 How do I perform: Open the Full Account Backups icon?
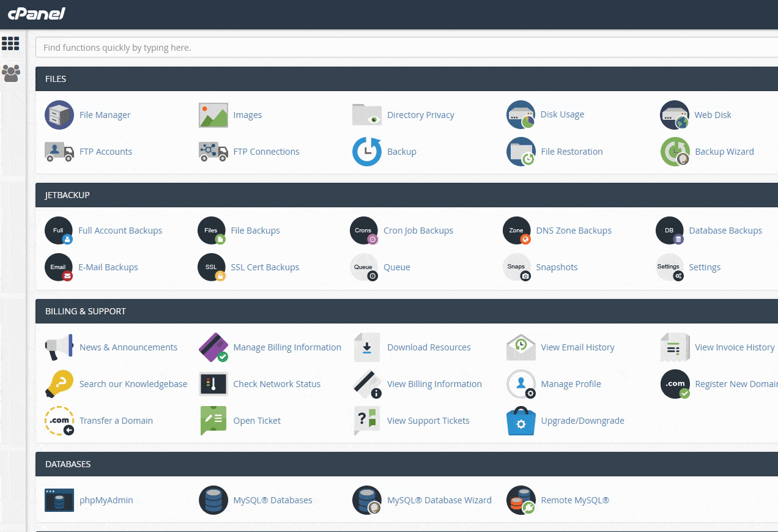point(59,231)
